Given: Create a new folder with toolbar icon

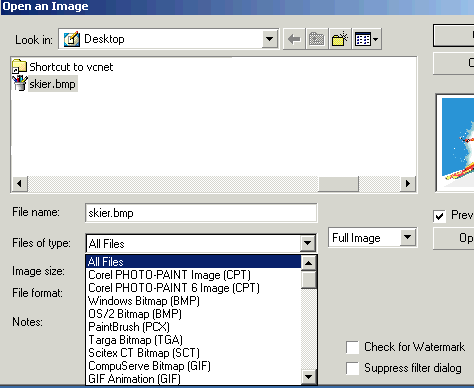Looking at the screenshot, I should point(340,39).
